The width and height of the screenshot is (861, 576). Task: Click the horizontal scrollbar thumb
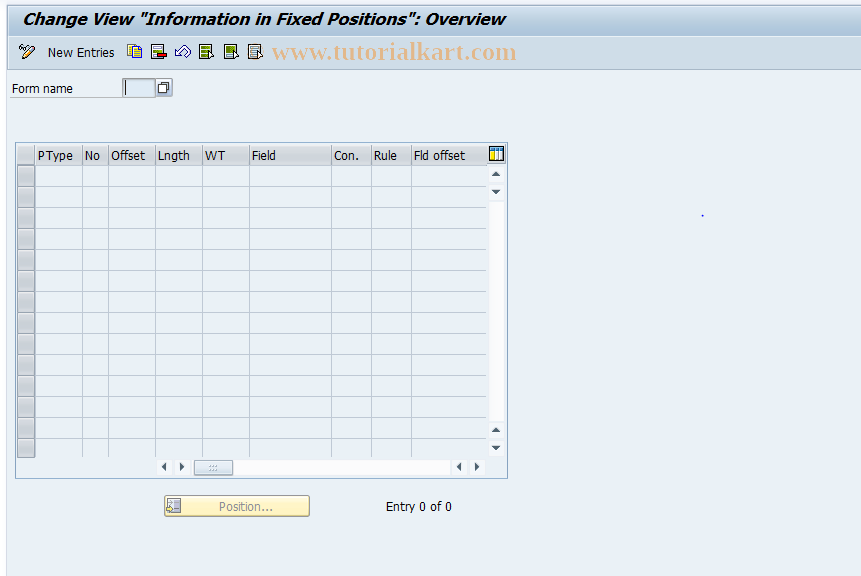[213, 467]
